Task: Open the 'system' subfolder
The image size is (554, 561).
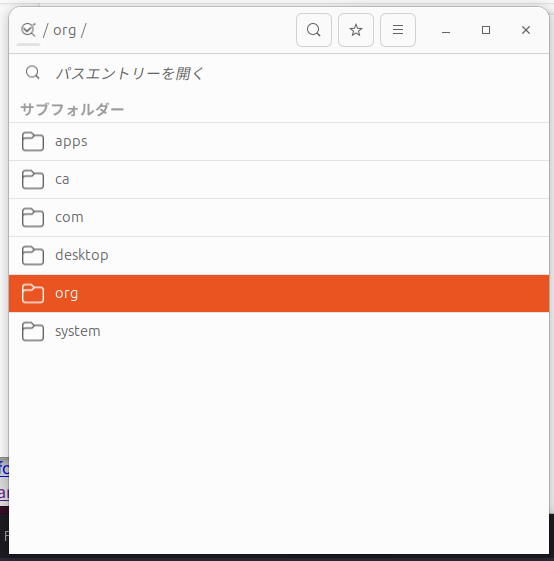Action: 279,331
